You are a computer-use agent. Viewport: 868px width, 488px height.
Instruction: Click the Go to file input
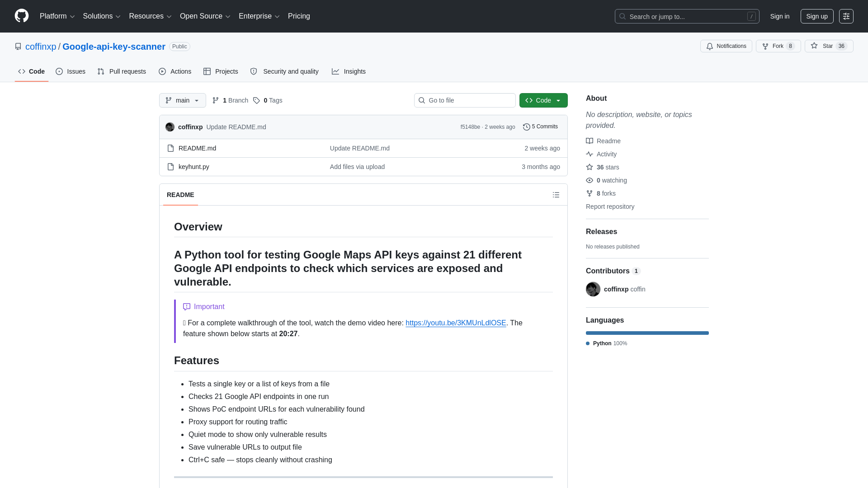[465, 100]
